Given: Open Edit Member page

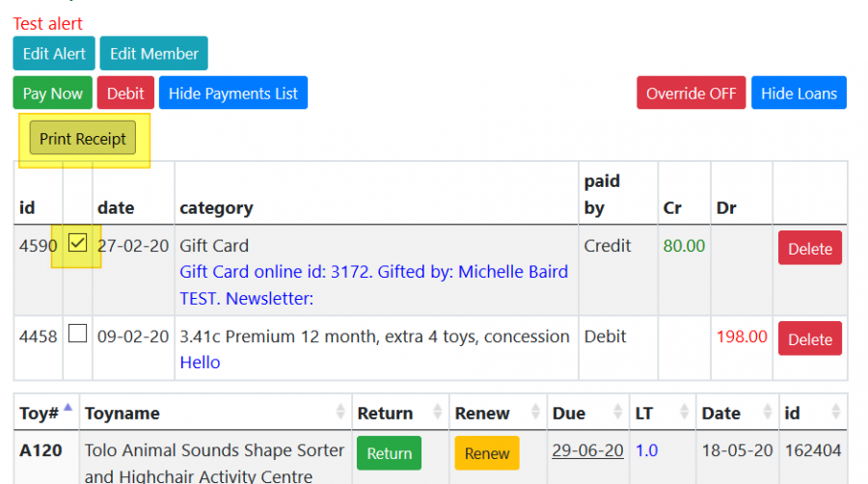Looking at the screenshot, I should pos(153,54).
